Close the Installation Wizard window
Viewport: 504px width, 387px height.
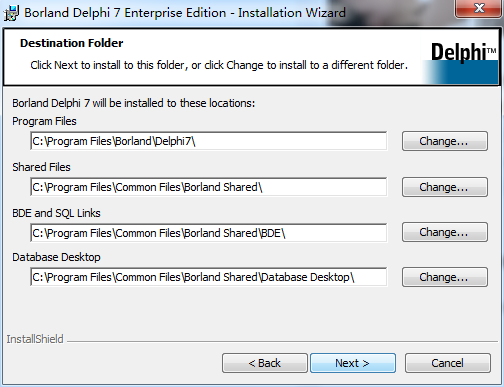click(479, 8)
